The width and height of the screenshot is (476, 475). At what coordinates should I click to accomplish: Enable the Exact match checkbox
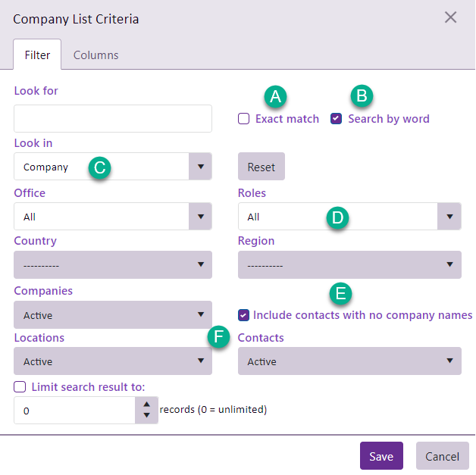(244, 119)
